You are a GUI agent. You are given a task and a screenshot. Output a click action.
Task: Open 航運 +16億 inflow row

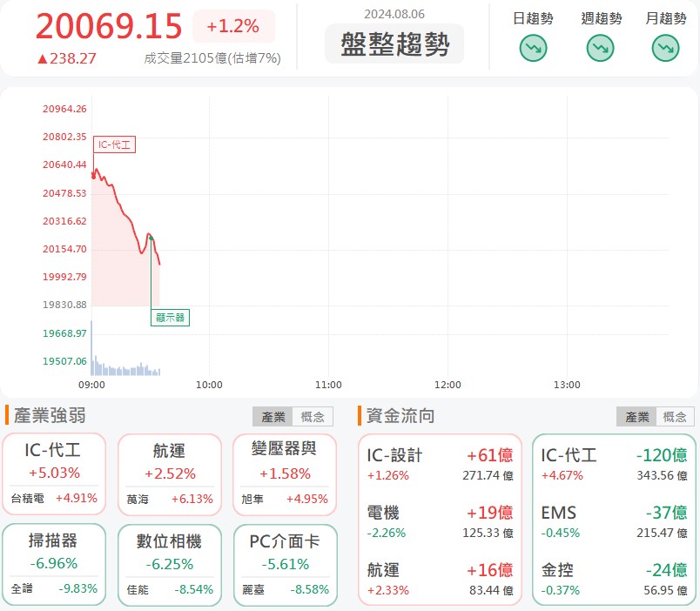[440, 580]
